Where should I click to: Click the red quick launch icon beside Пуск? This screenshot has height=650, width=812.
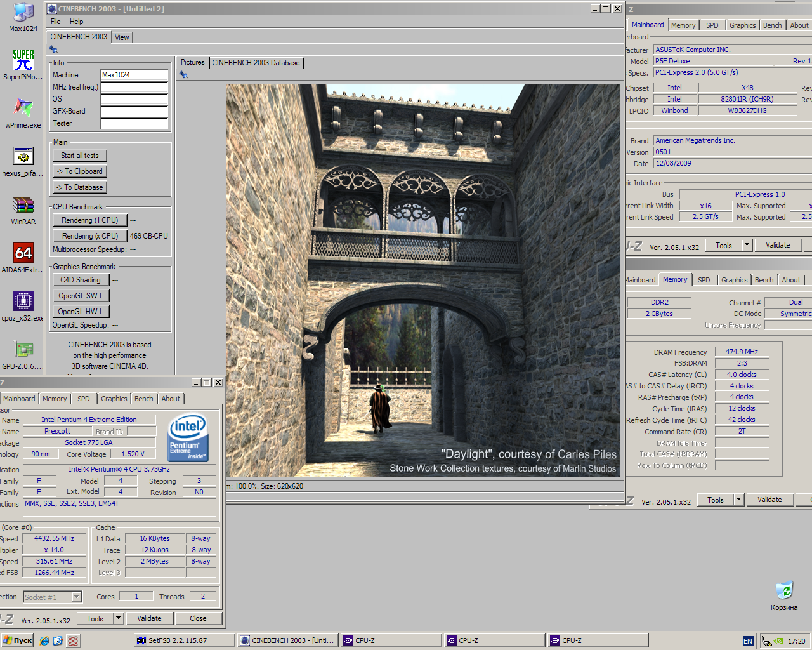[x=73, y=641]
